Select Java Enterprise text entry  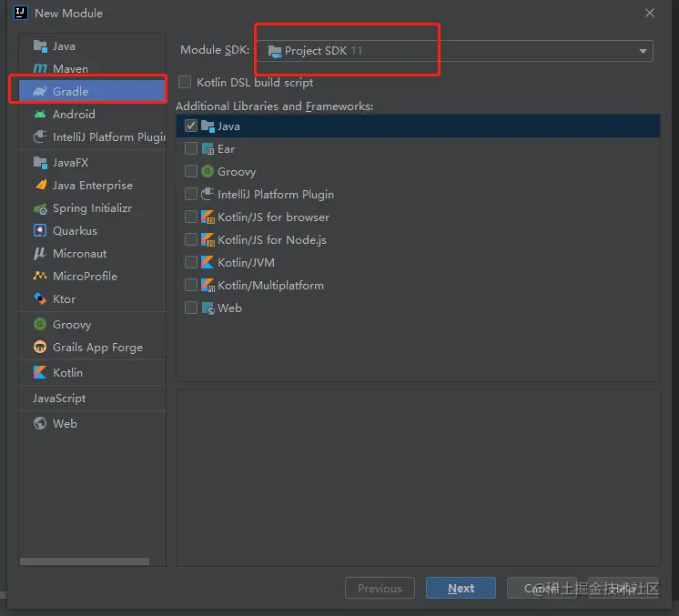click(x=93, y=186)
